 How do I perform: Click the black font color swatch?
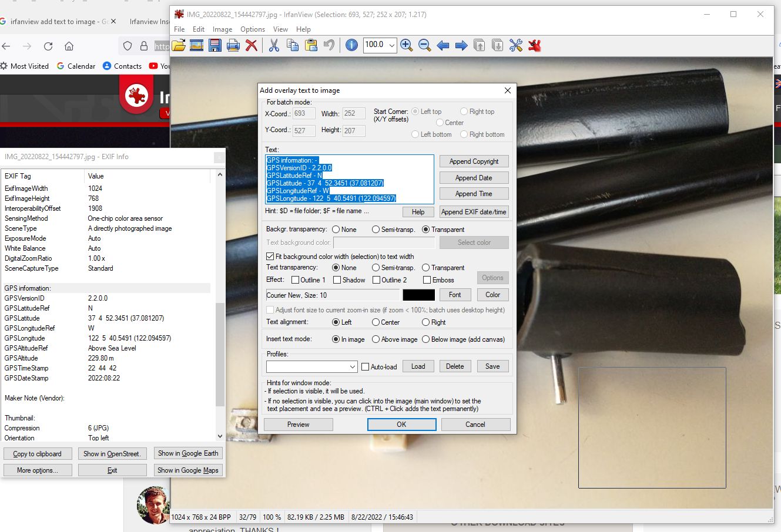[418, 295]
